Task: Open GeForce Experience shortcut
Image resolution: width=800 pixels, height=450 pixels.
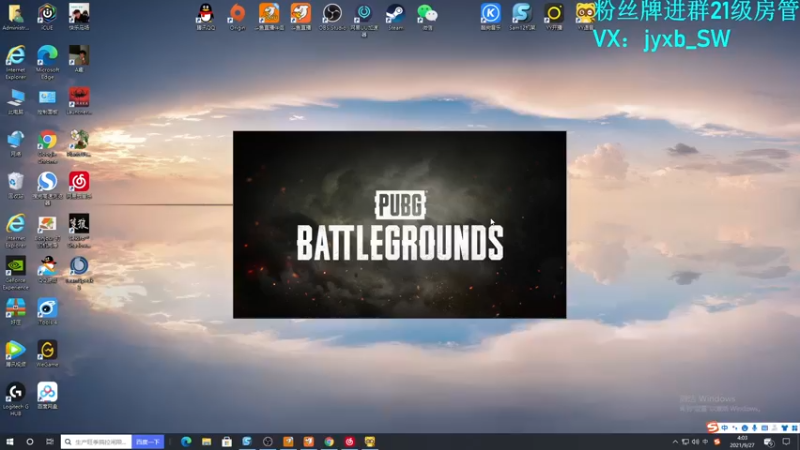Action: [15, 272]
